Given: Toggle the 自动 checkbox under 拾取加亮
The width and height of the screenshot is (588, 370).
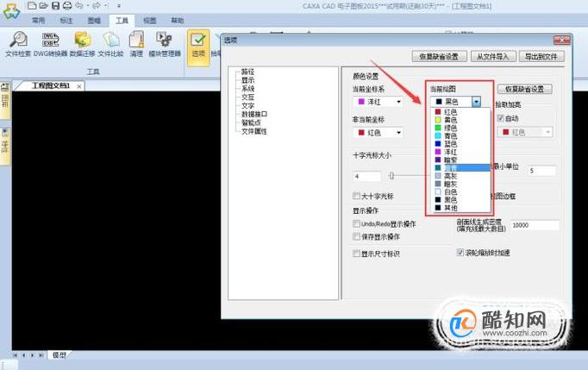Looking at the screenshot, I should pyautogui.click(x=500, y=118).
